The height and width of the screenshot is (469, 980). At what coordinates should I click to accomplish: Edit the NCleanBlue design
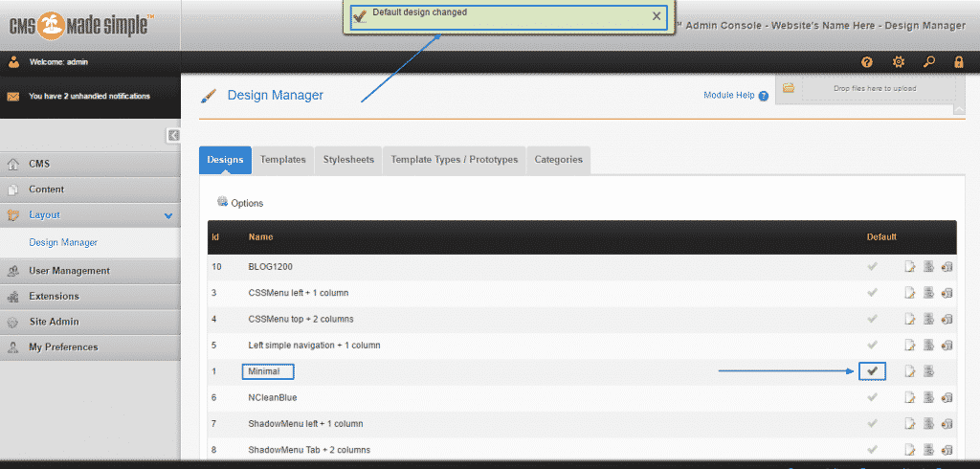(910, 398)
